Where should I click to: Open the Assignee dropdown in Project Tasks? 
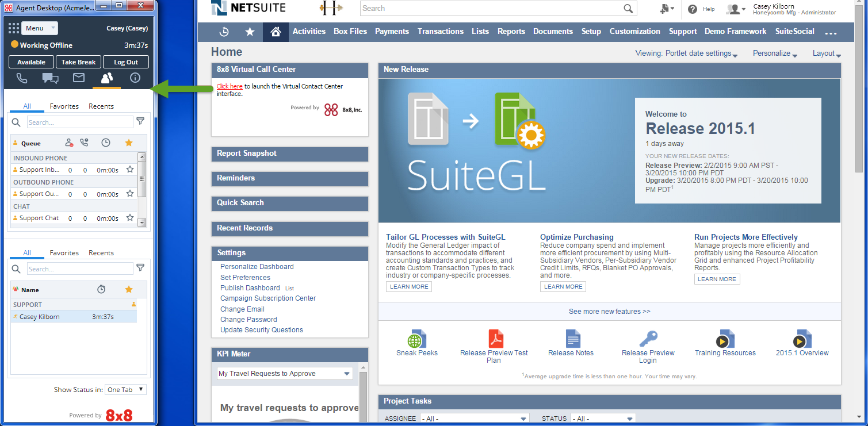coord(475,419)
